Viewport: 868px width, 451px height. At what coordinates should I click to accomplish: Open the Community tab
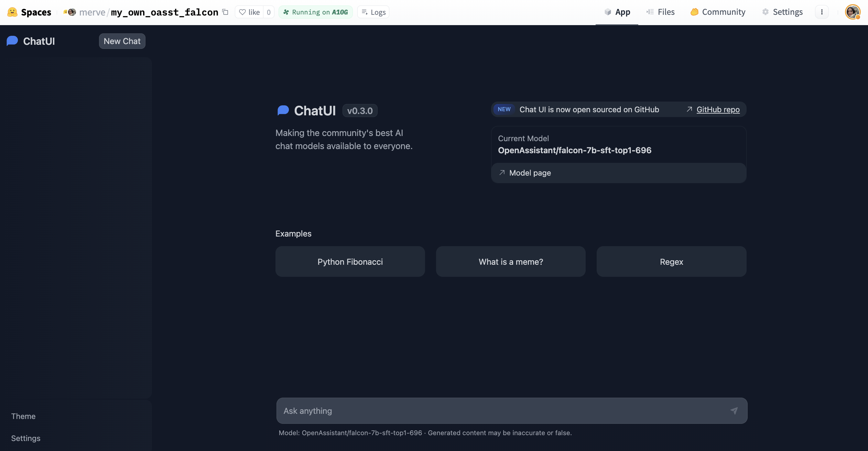[x=718, y=12]
